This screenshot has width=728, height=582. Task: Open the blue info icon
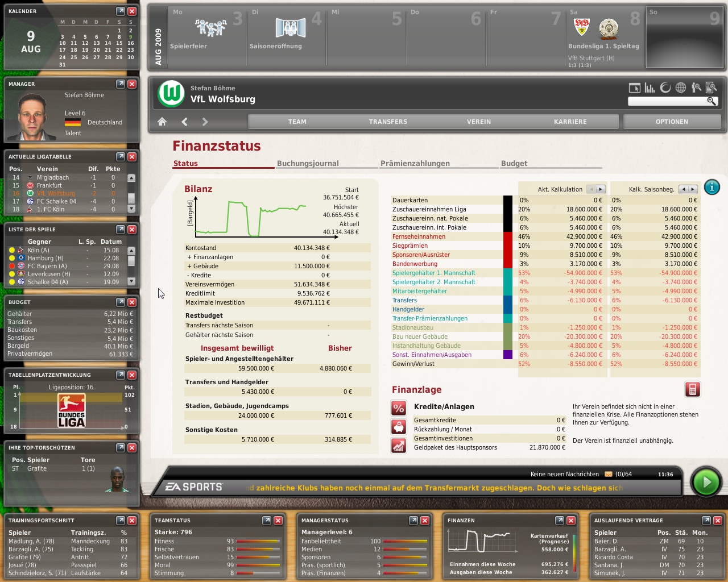(712, 187)
